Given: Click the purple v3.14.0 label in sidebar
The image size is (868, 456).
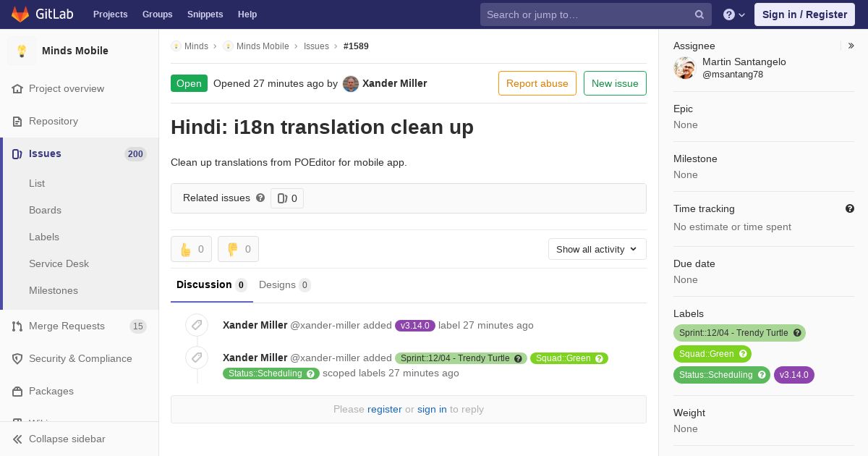Looking at the screenshot, I should click(794, 375).
